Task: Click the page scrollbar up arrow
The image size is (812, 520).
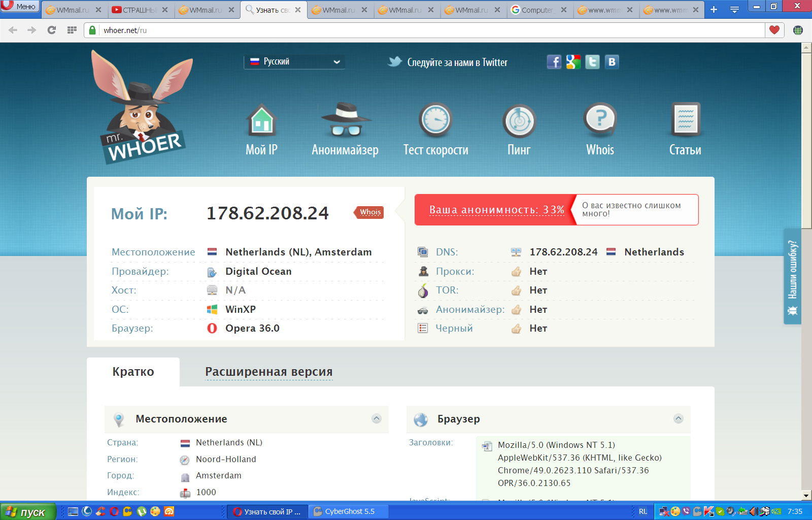Action: point(806,48)
